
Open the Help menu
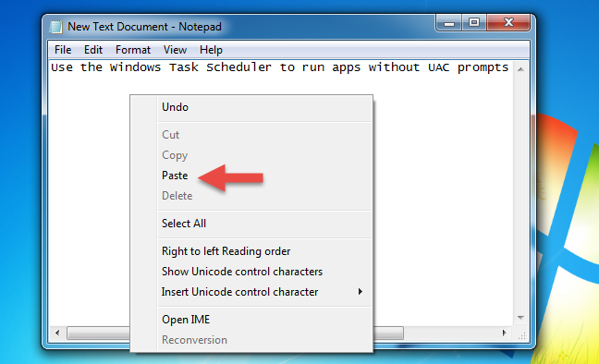tap(211, 50)
